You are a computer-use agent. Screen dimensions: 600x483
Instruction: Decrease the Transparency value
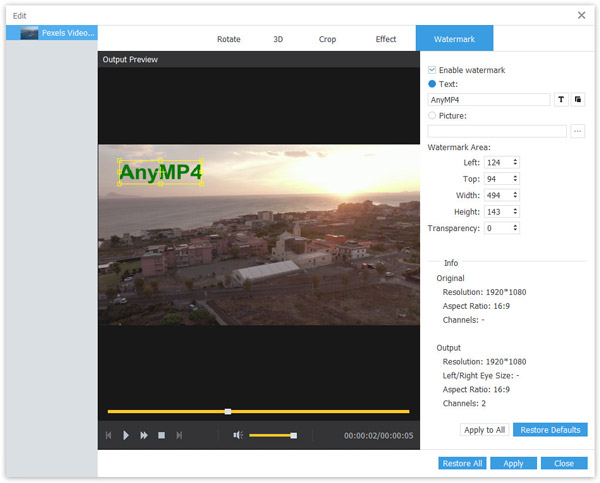[515, 230]
